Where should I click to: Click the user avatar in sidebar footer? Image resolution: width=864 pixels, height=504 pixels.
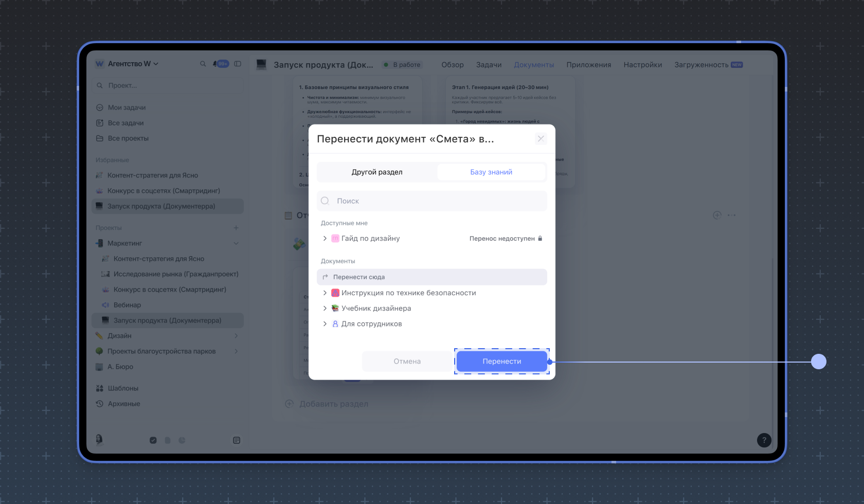pos(99,440)
